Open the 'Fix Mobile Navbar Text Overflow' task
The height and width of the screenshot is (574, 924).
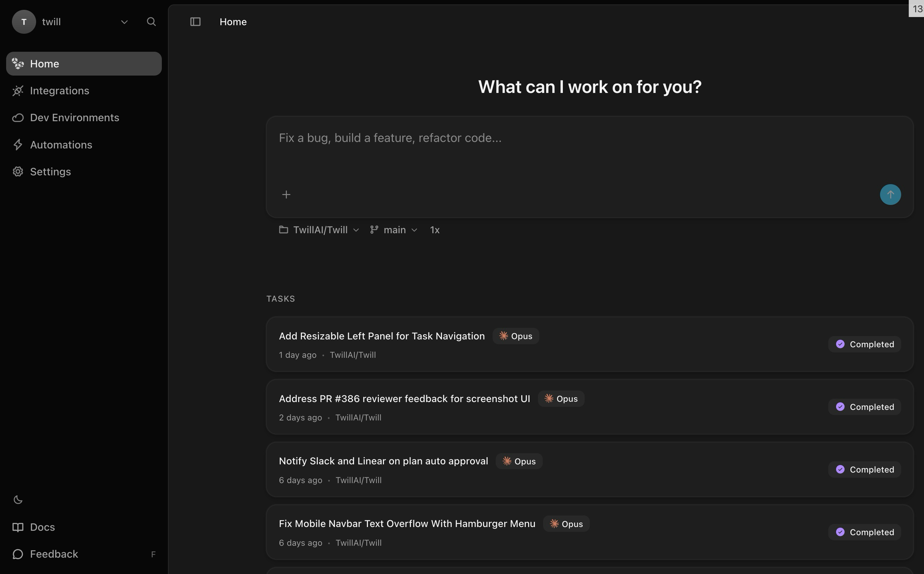[x=406, y=523]
